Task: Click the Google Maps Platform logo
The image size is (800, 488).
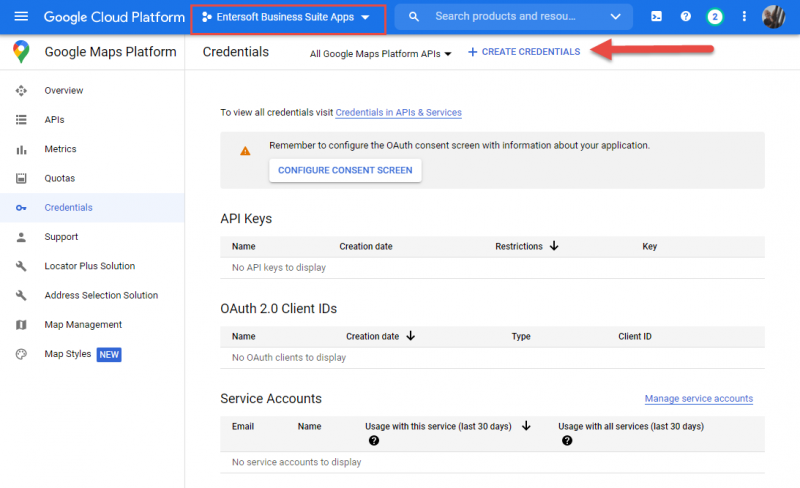Action: point(21,52)
